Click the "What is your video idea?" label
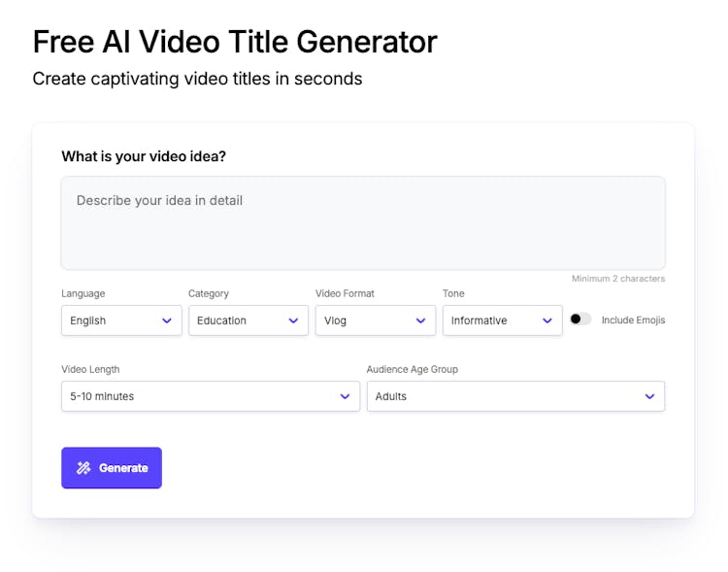This screenshot has height=572, width=728. 144,156
